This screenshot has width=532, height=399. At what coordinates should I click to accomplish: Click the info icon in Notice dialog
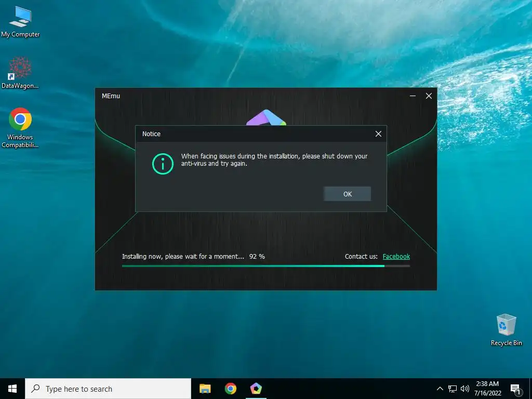coord(163,164)
